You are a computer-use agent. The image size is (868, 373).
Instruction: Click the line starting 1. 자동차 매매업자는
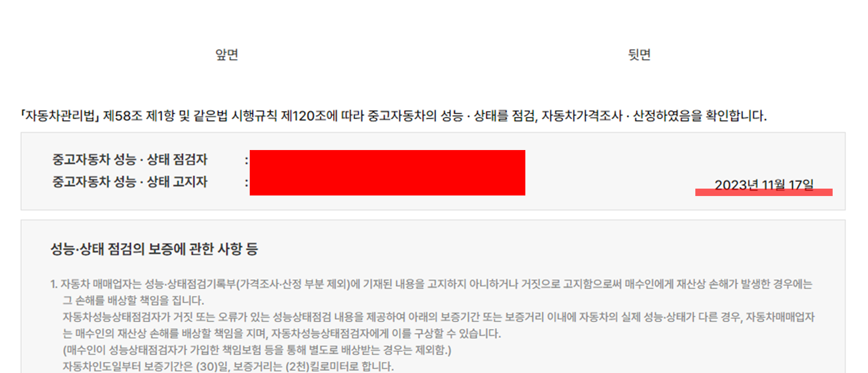point(431,284)
